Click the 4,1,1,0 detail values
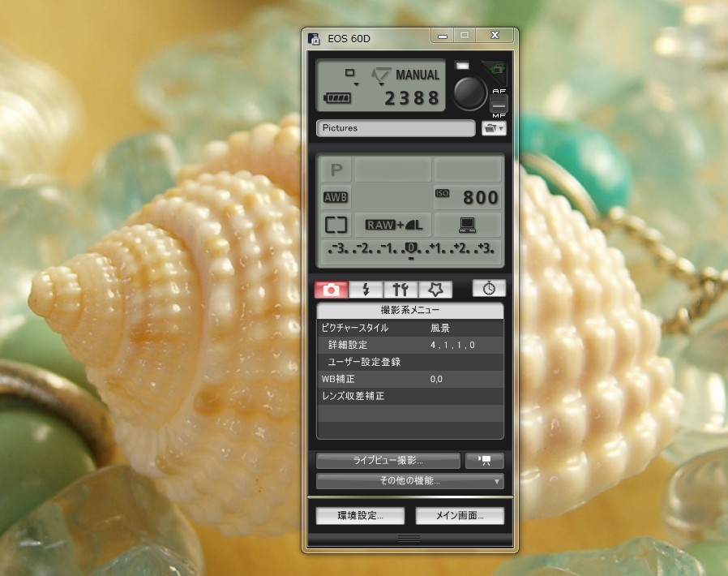Viewport: 728px width, 576px height. click(x=452, y=345)
